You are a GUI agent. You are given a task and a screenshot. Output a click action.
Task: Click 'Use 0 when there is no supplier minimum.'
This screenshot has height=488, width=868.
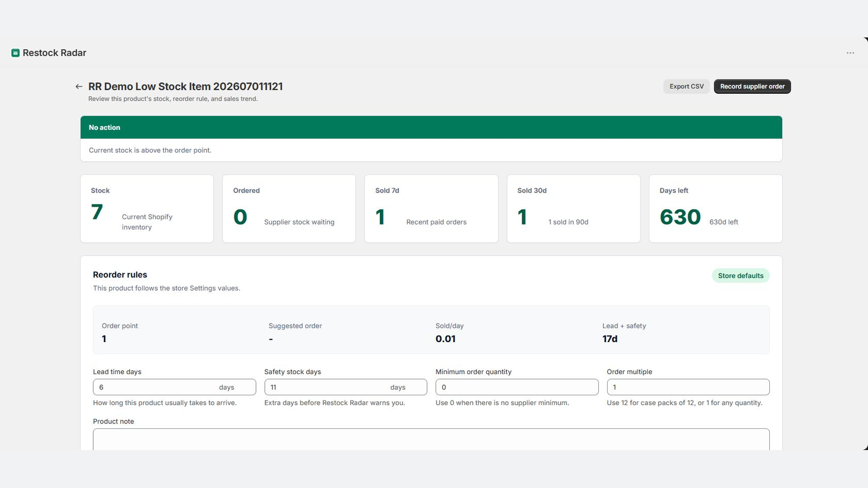pos(502,403)
